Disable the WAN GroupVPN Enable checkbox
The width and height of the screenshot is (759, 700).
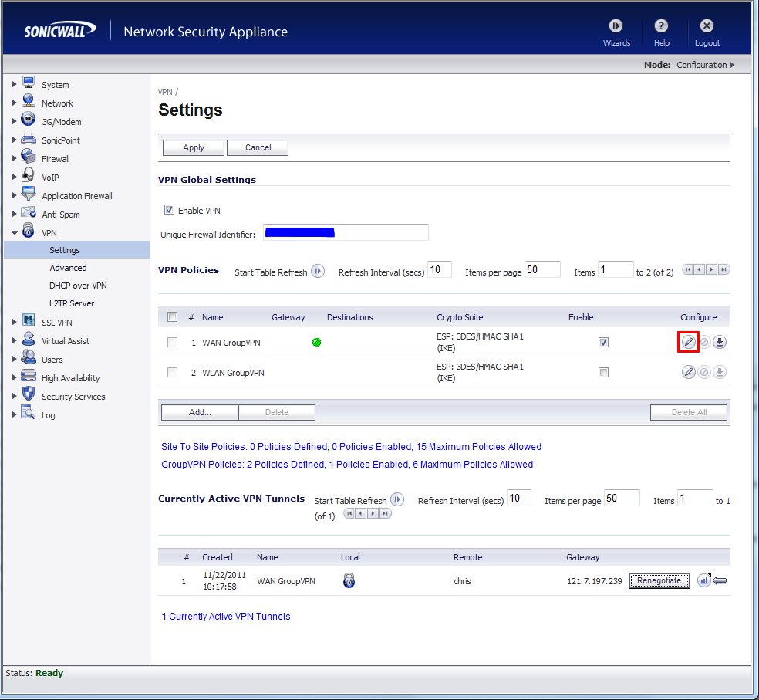pos(603,343)
